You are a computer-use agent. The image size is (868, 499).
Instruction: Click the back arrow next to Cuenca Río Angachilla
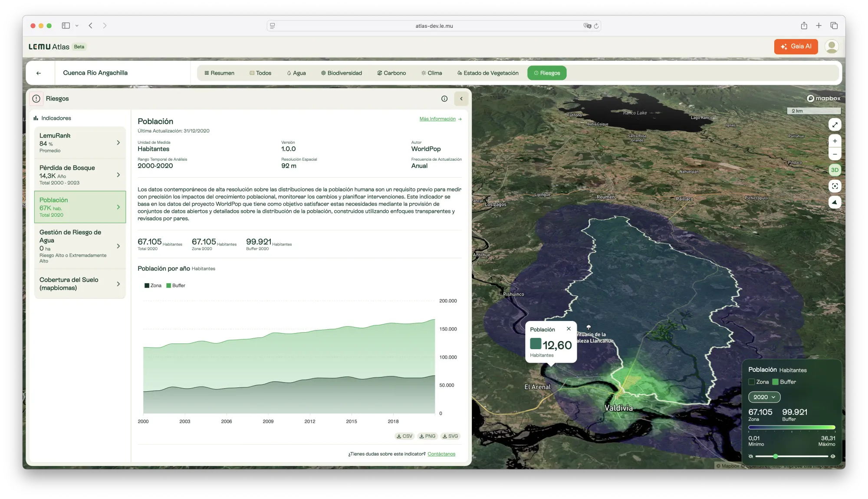pyautogui.click(x=39, y=73)
